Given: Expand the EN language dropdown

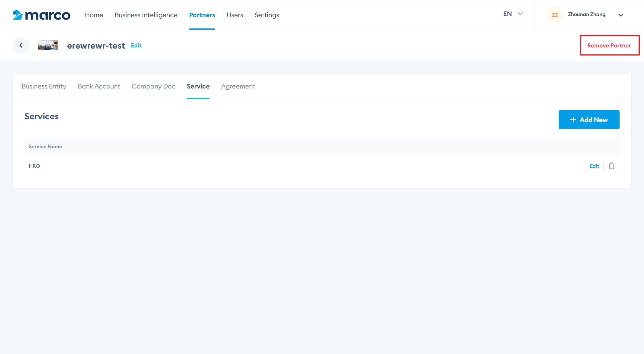Looking at the screenshot, I should pyautogui.click(x=513, y=14).
